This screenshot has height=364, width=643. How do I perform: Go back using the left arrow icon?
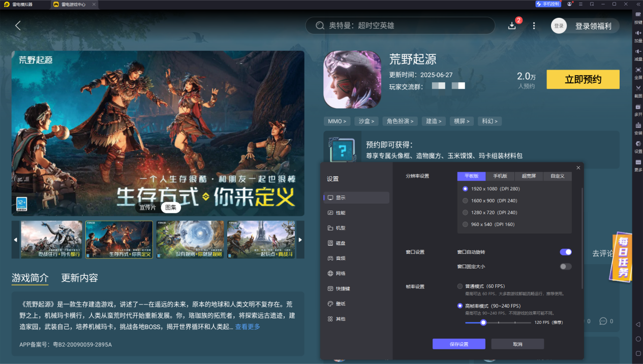(18, 25)
